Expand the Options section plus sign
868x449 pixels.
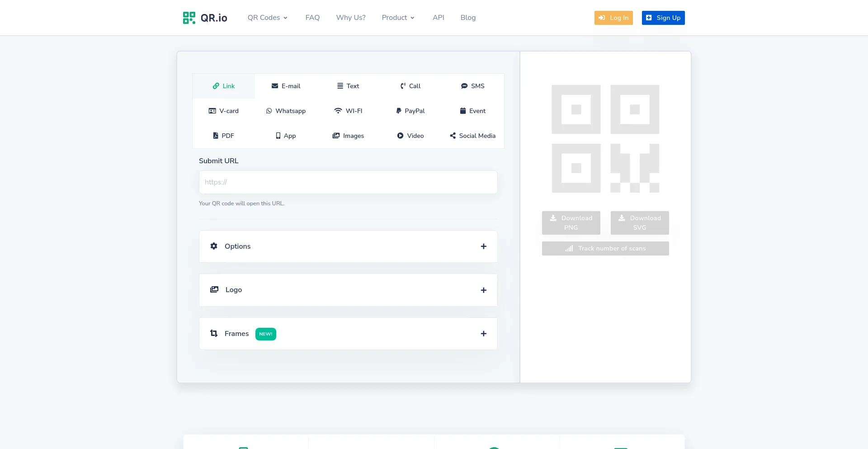tap(484, 246)
